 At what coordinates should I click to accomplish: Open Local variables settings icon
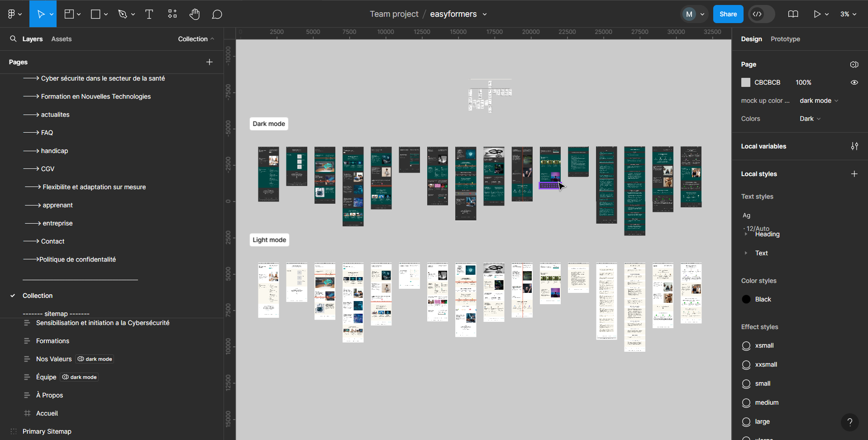[854, 146]
